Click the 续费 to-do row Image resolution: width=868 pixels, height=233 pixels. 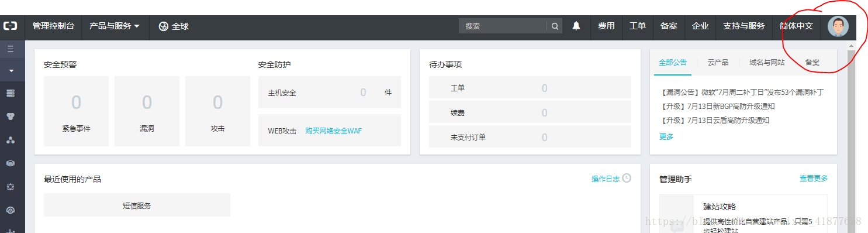[530, 112]
